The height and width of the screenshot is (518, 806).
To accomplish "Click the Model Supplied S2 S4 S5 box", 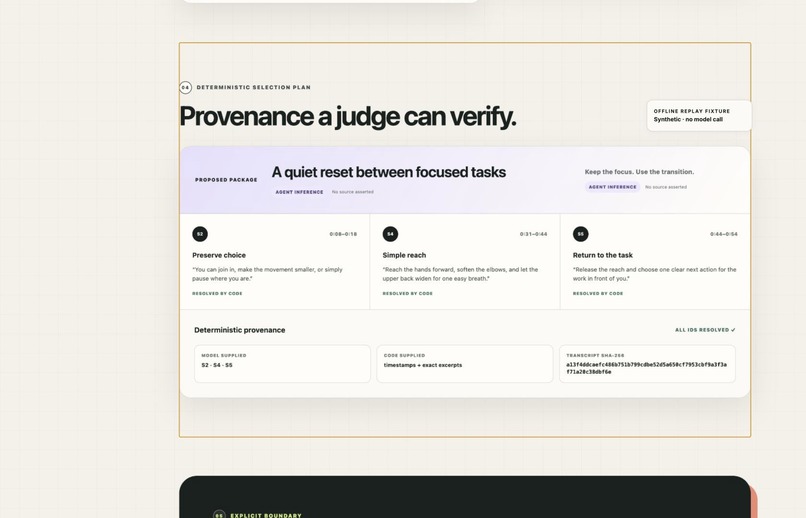I will click(x=282, y=364).
